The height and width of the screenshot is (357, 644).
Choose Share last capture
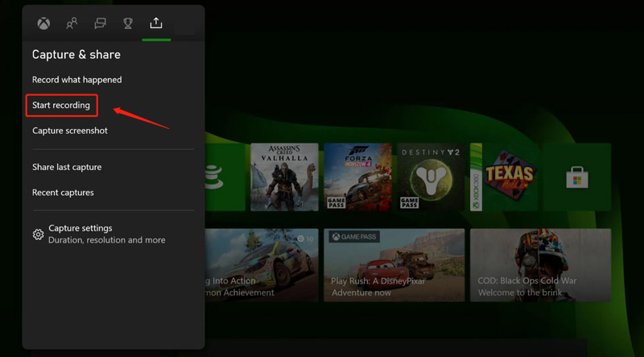pos(67,167)
